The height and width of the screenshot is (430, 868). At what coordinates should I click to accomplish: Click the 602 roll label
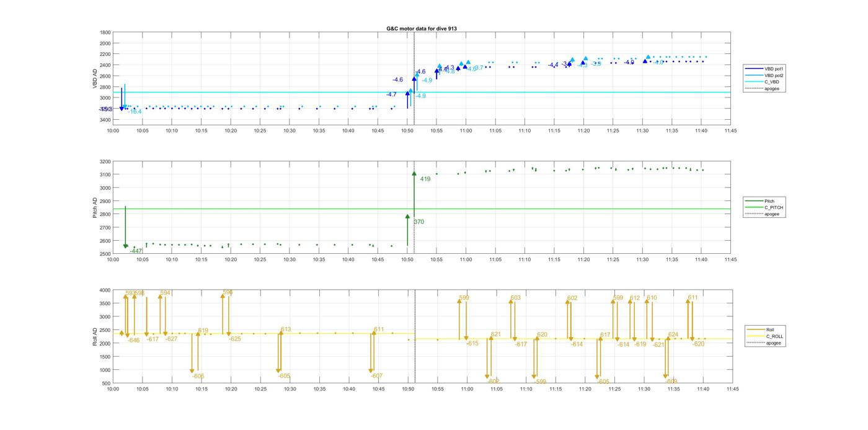pos(572,298)
